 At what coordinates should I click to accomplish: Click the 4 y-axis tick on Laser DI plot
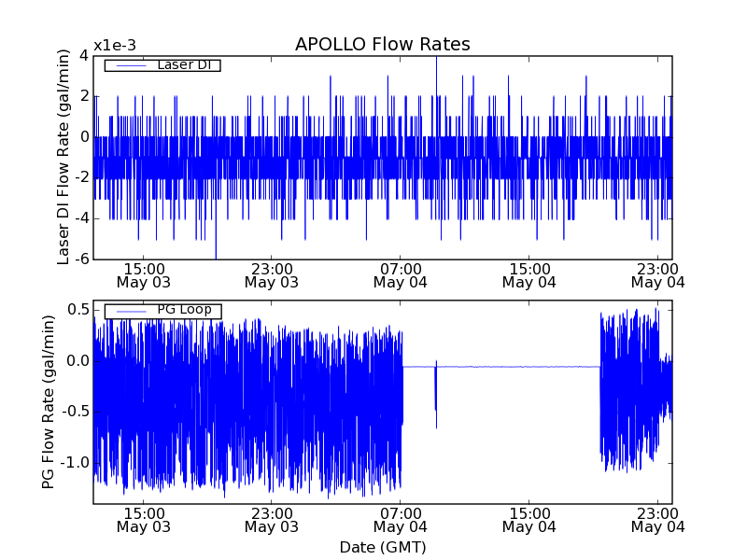[84, 55]
